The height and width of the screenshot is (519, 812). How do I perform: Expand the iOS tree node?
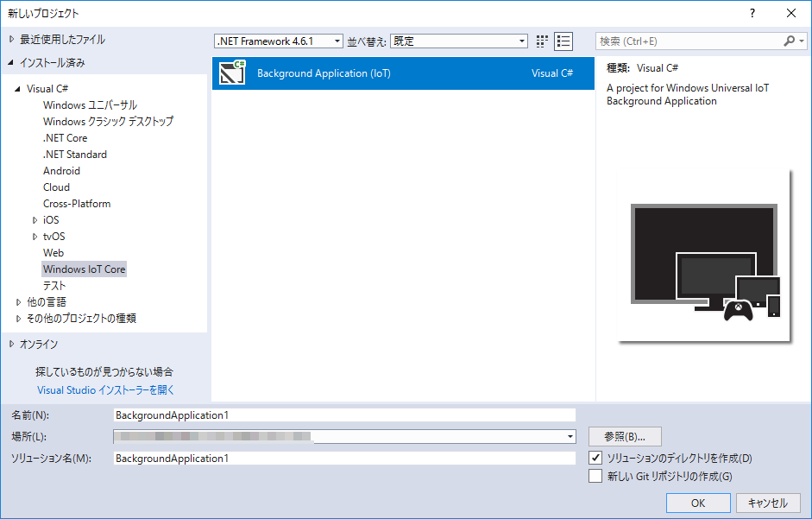tap(35, 220)
